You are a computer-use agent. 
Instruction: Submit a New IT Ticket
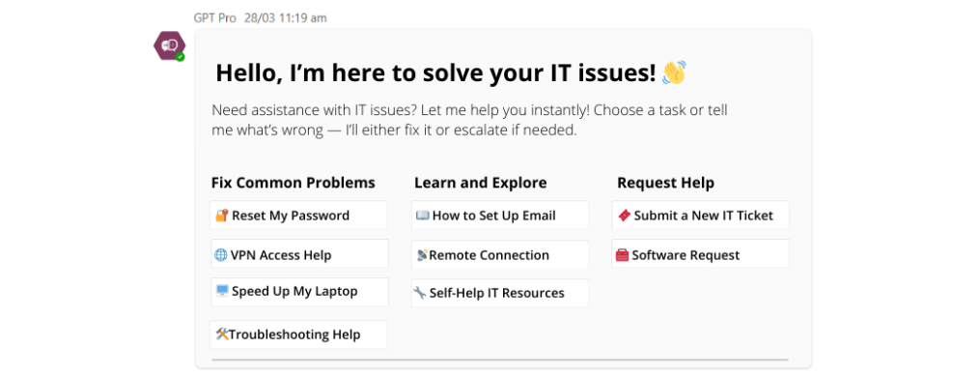pos(701,216)
